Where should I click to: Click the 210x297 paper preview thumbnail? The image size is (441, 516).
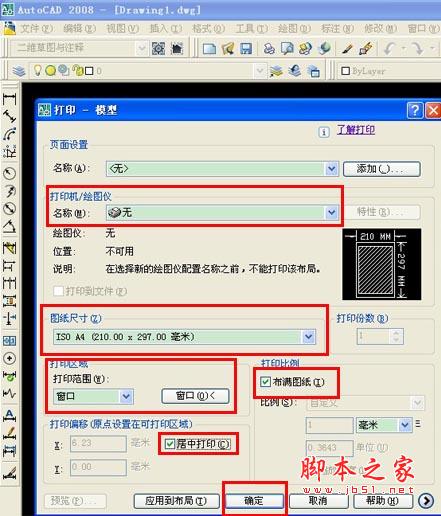coord(382,264)
